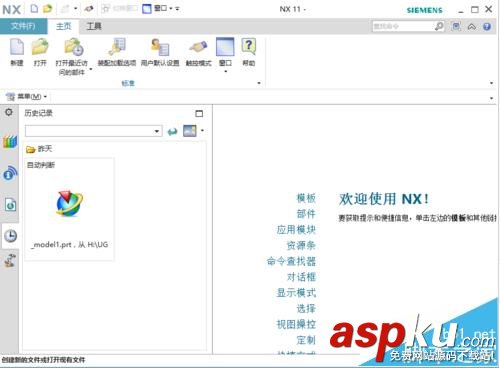The image size is (500, 368).
Task: Create a new part with the 新建 ribbon button
Action: [17, 52]
